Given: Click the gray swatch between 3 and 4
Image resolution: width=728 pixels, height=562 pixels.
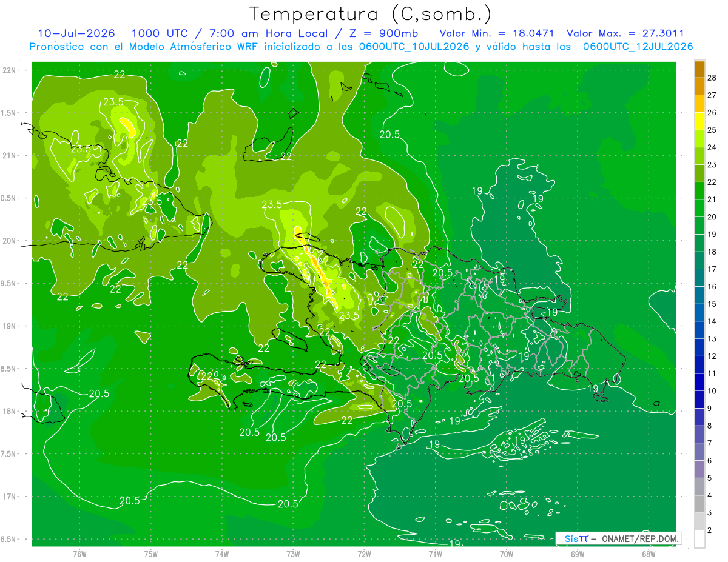Looking at the screenshot, I should (x=699, y=504).
